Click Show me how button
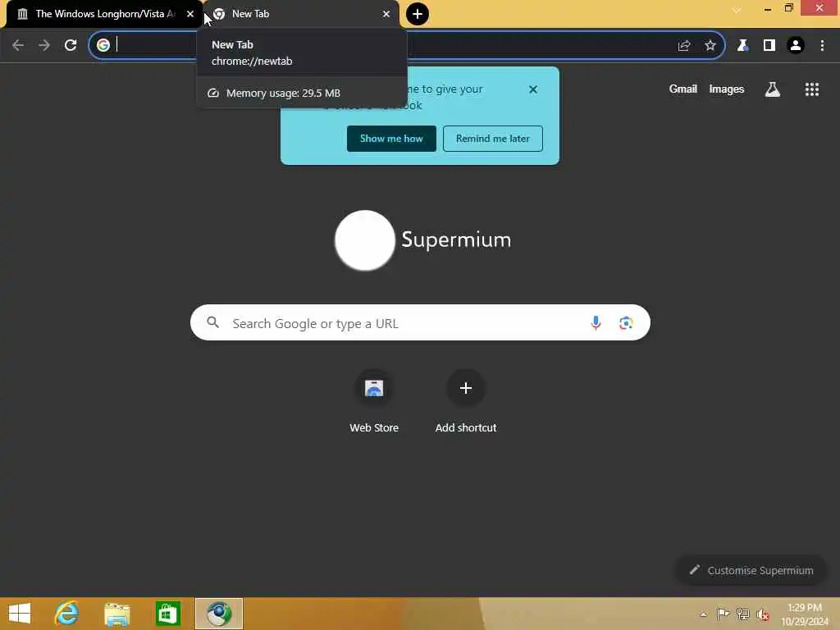 (x=391, y=139)
